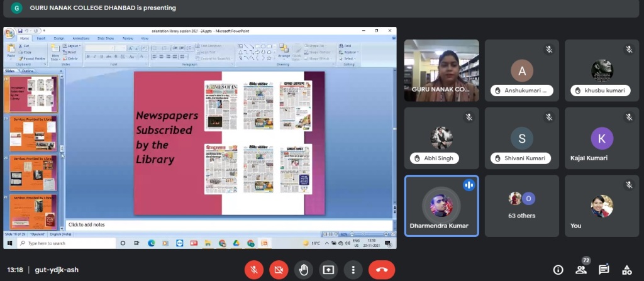Viewport: 644px width, 281px height.
Task: Open the Chat with everyone icon
Action: [x=604, y=270]
